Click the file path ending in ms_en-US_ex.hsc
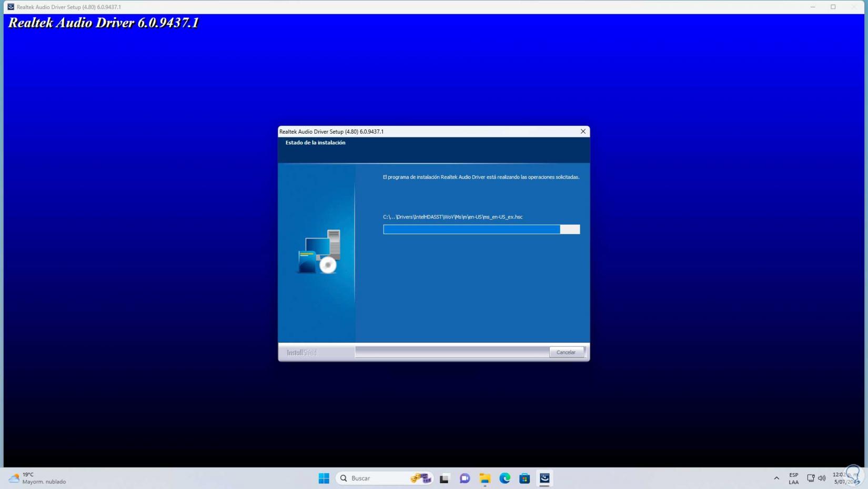The image size is (868, 489). (x=453, y=217)
